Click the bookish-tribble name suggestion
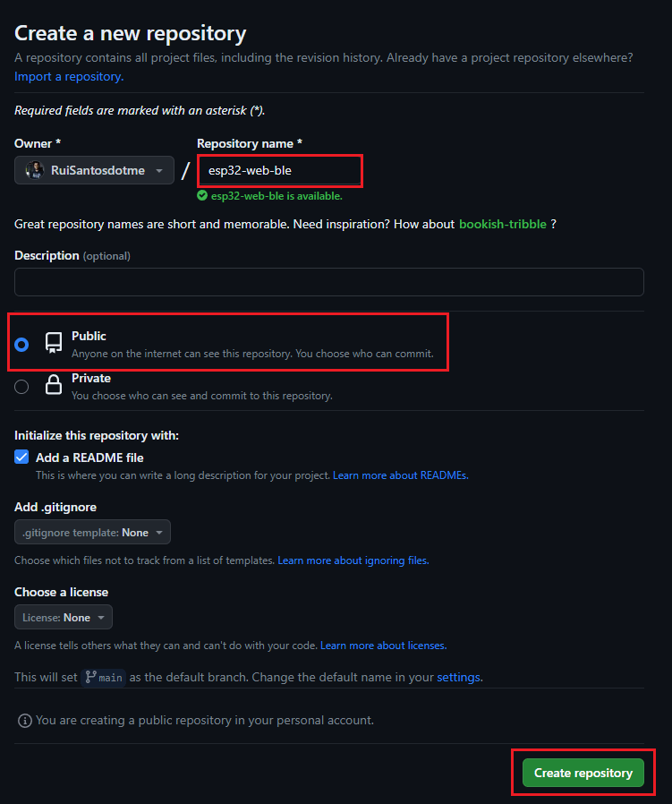 (502, 224)
